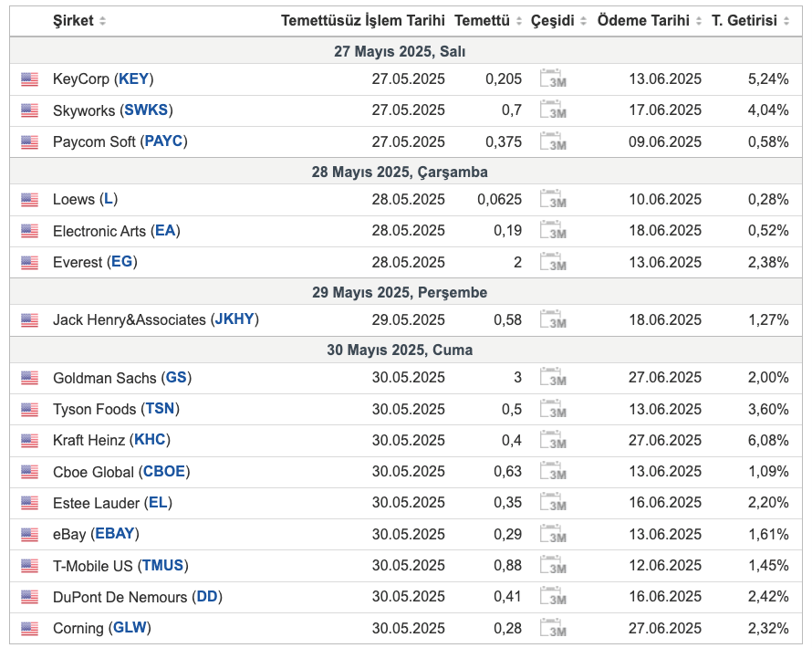
Task: Click the 3,60% yield for Tyson Foods
Action: 768,409
